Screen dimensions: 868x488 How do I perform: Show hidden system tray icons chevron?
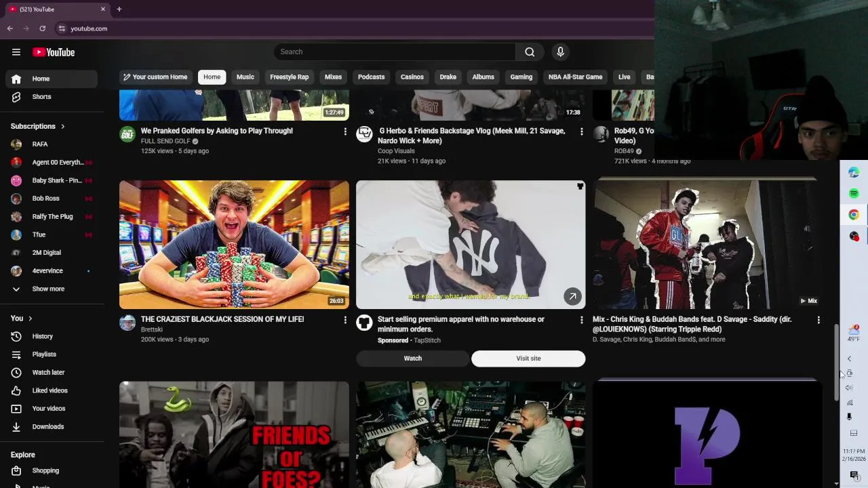[x=849, y=359]
